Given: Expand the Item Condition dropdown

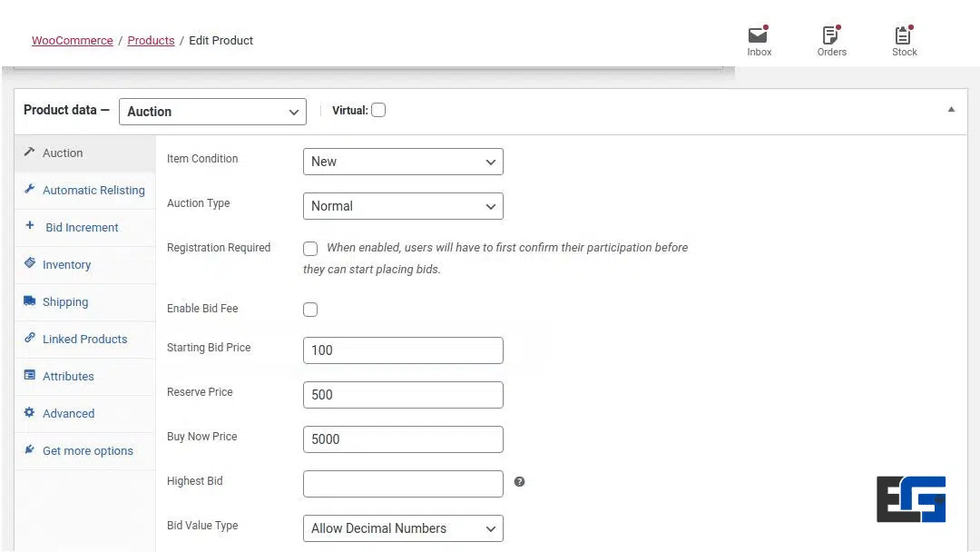Looking at the screenshot, I should 403,162.
